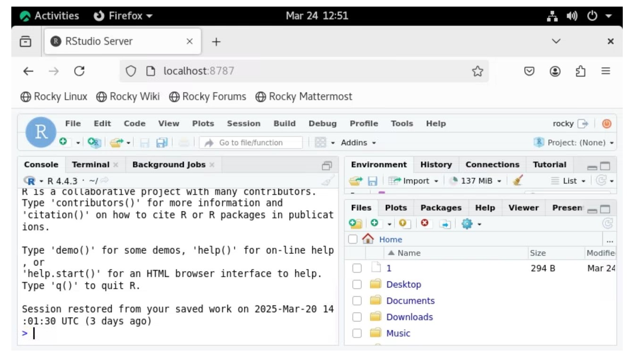Click the Firefox bookmark star icon
This screenshot has width=644, height=361.
pos(477,71)
